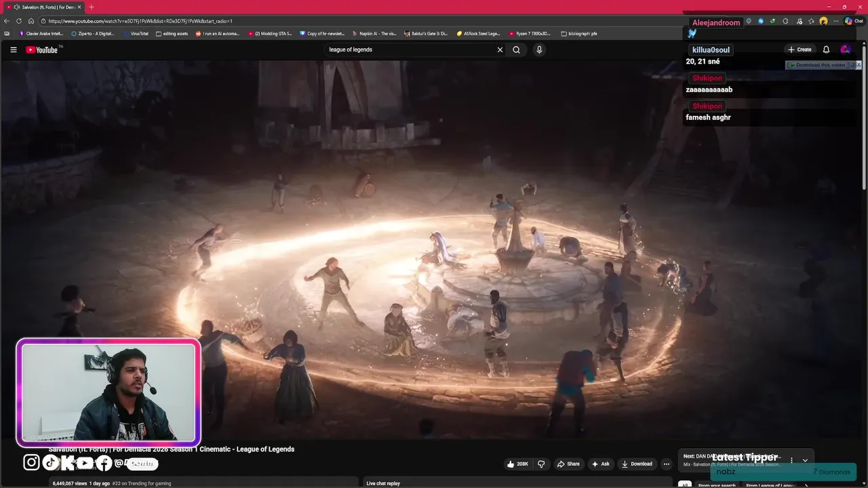Open the Mix playlist options menu

(x=791, y=460)
